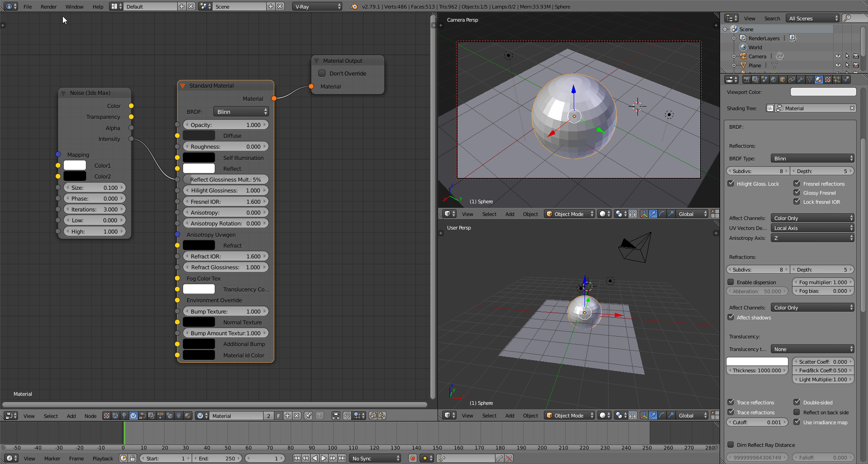Open the Help menu
868x464 pixels.
pos(98,6)
